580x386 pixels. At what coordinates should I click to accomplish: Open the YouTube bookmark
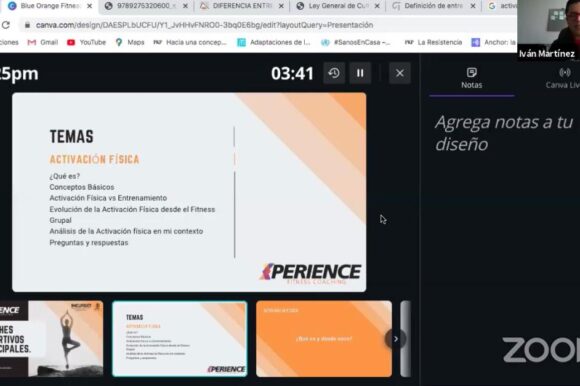(x=87, y=43)
